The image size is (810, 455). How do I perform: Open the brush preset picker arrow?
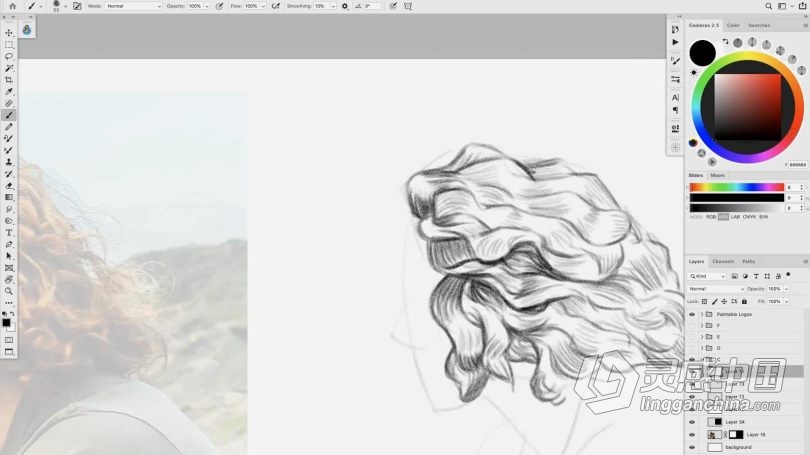pyautogui.click(x=65, y=6)
